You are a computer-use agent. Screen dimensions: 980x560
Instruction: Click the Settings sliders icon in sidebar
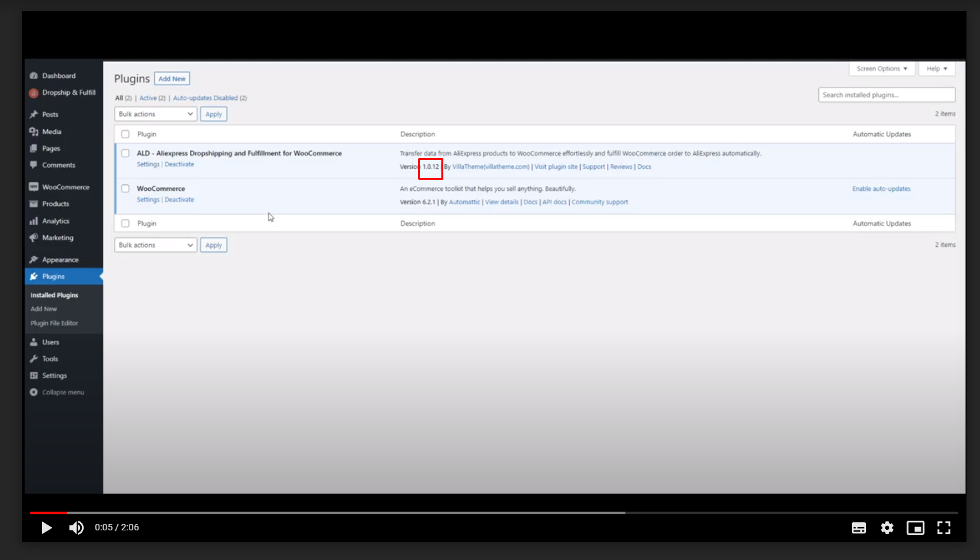tap(34, 376)
